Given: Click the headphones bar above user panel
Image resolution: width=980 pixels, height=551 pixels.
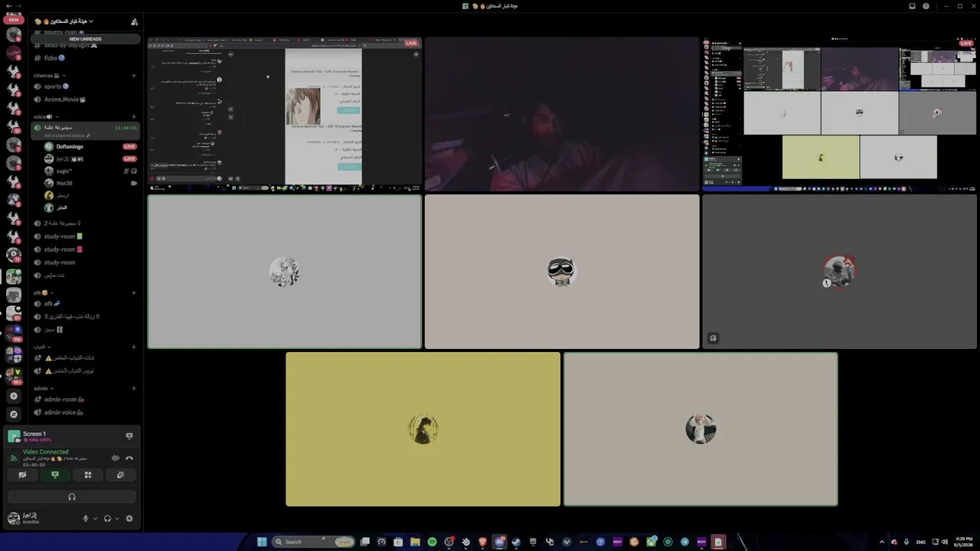Looking at the screenshot, I should click(x=72, y=497).
